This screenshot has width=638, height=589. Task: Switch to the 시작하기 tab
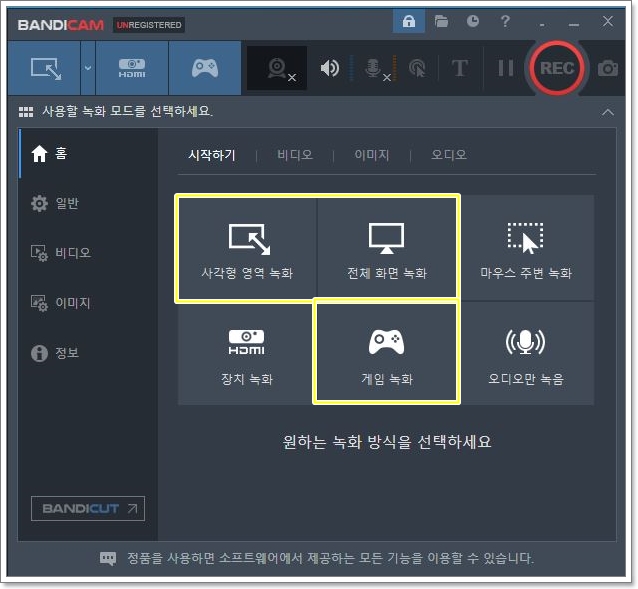point(212,155)
